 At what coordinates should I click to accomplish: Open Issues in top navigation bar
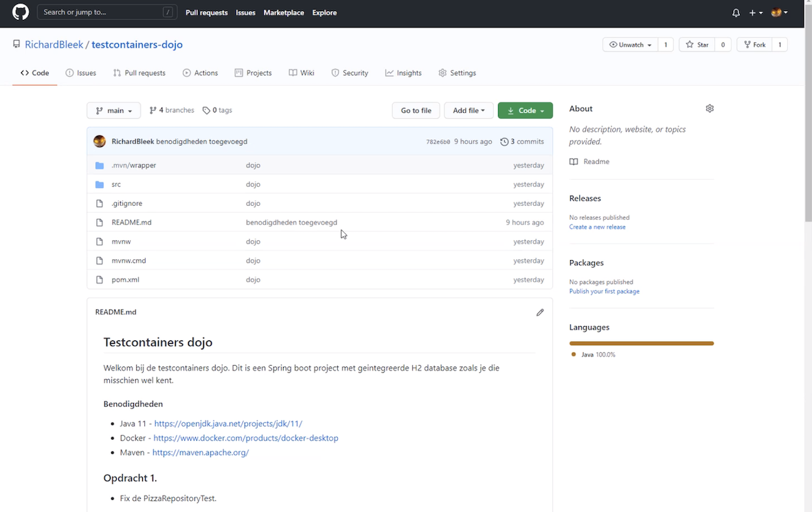pyautogui.click(x=245, y=12)
